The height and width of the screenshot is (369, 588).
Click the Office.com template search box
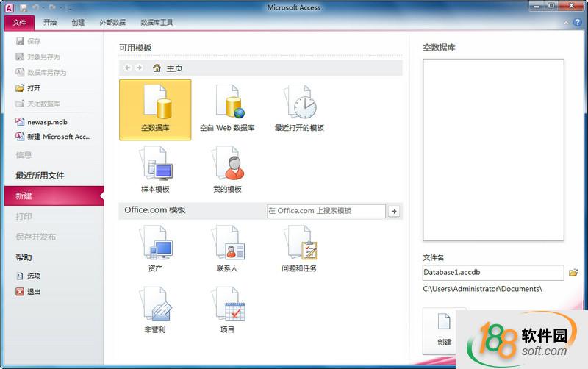326,211
